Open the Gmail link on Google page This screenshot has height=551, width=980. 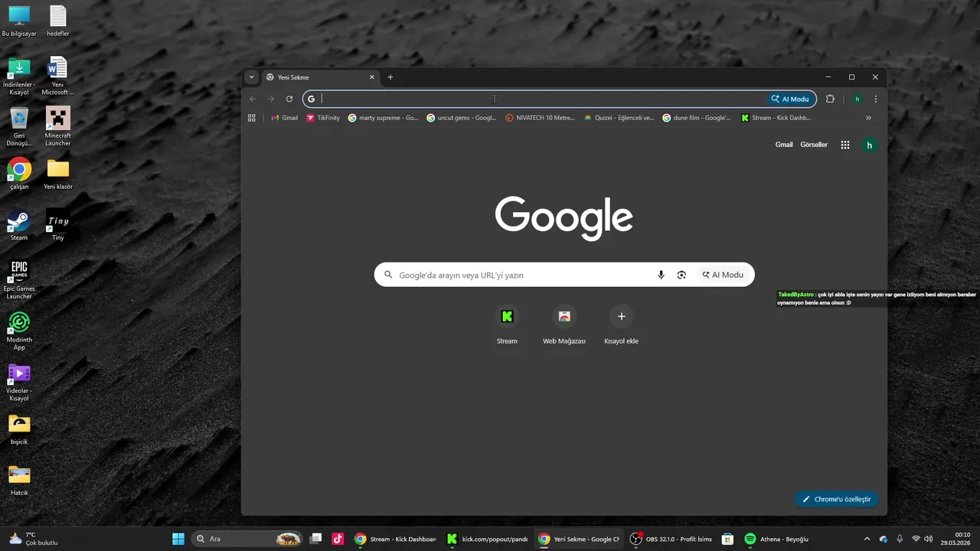pos(784,145)
